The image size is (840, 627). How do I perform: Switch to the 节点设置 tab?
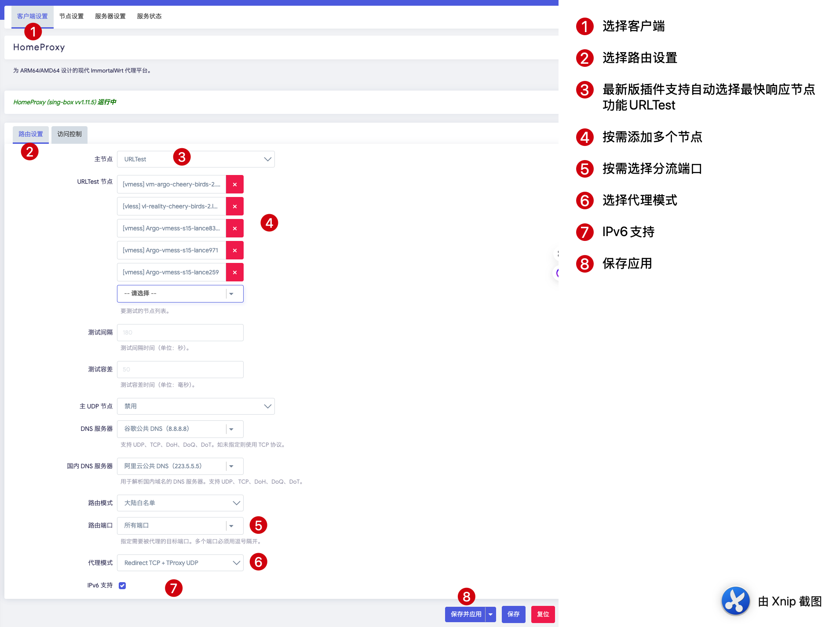(71, 16)
